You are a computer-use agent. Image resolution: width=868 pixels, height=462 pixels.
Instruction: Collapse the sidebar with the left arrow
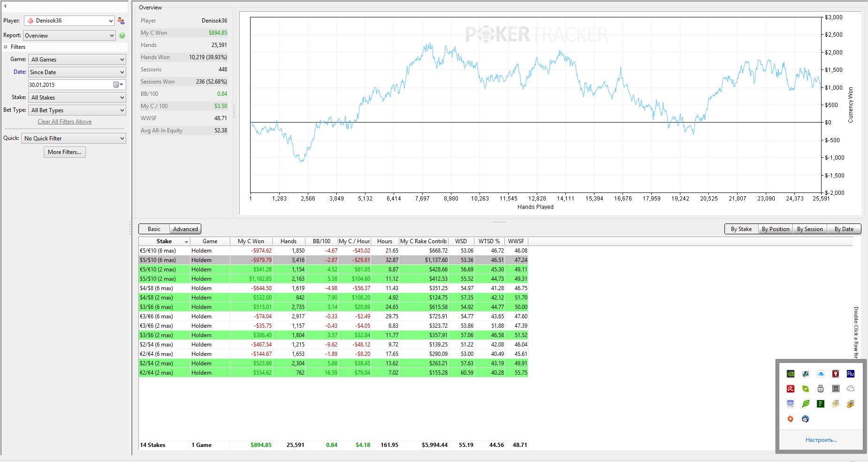(x=5, y=6)
